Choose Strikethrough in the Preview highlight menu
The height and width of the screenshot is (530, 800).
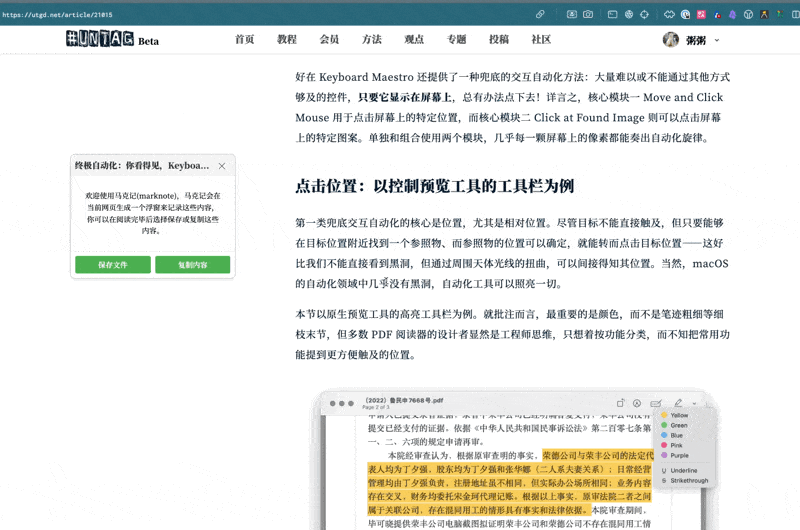coord(685,481)
